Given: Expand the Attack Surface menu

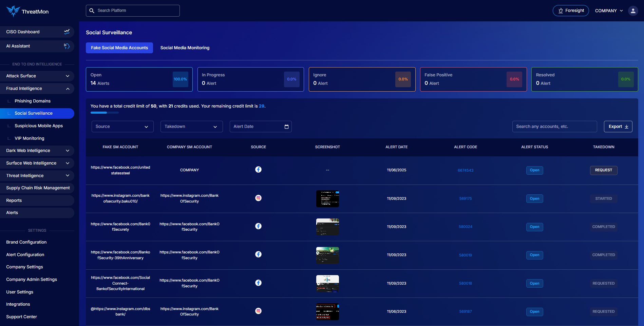Looking at the screenshot, I should coord(37,76).
